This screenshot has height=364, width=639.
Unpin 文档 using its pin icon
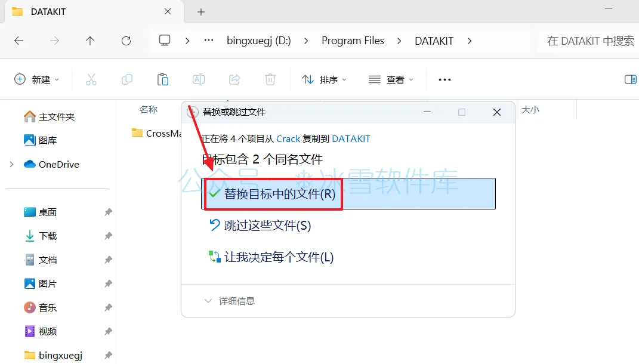(108, 260)
